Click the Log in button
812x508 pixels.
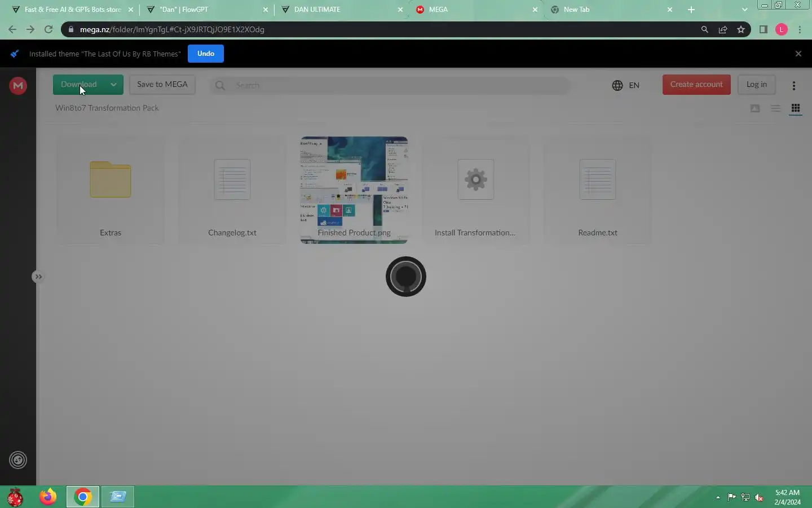757,85
